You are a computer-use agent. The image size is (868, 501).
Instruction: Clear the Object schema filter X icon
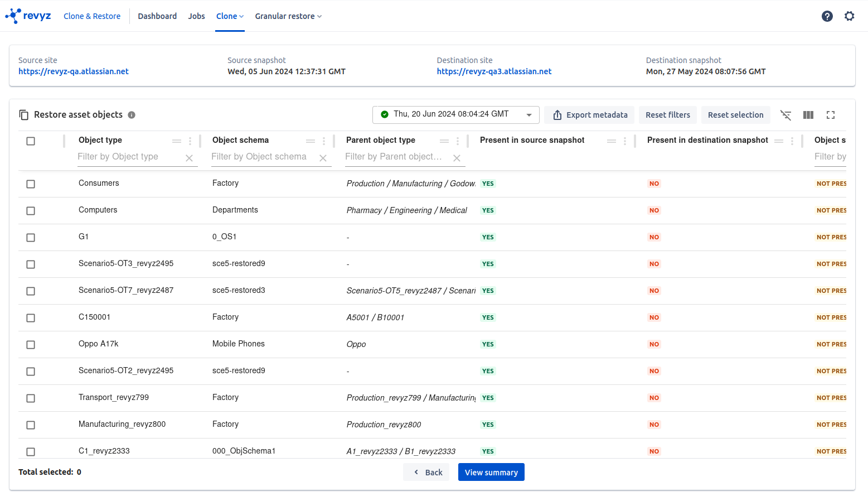tap(323, 158)
